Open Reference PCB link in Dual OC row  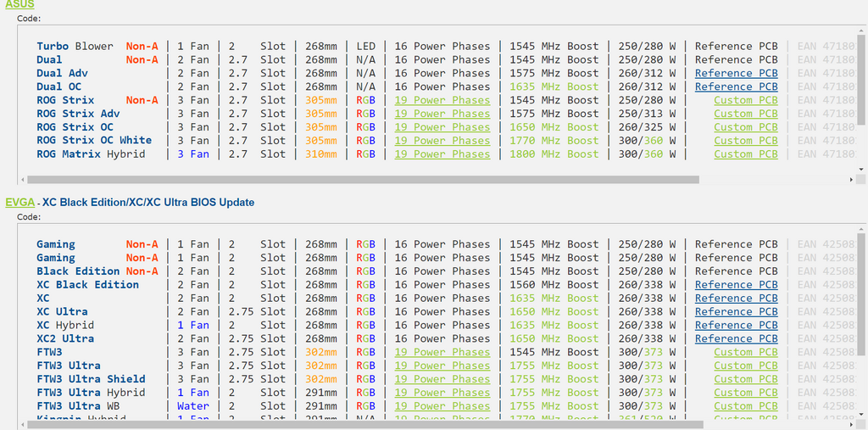737,87
